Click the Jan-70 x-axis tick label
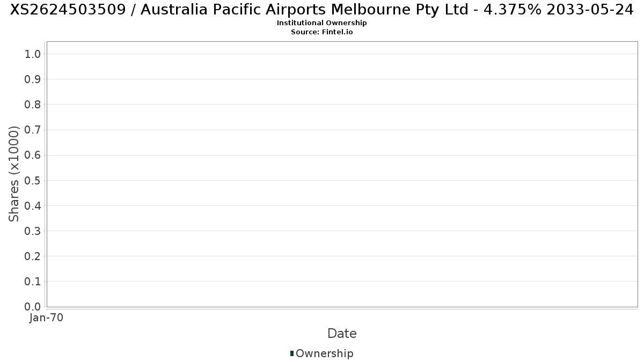The height and width of the screenshot is (362, 644). (46, 317)
